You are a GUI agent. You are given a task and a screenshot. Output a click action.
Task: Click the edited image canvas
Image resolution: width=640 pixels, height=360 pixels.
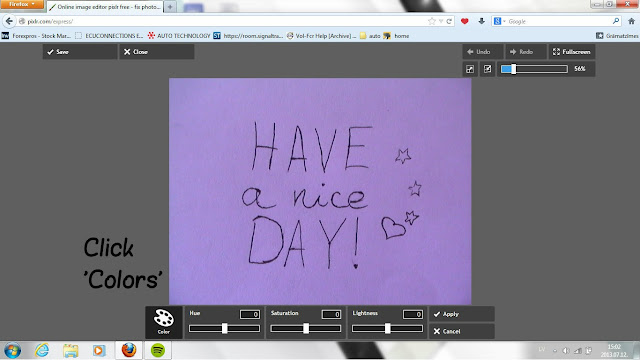[x=320, y=191]
